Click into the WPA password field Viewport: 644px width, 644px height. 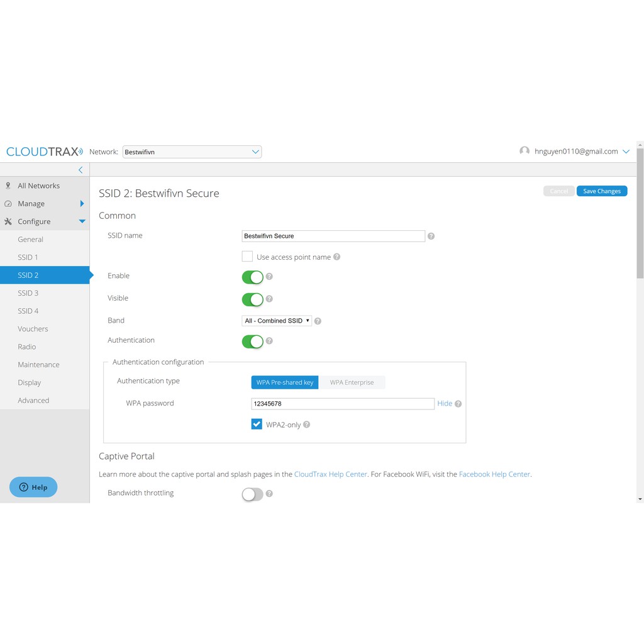pos(342,404)
